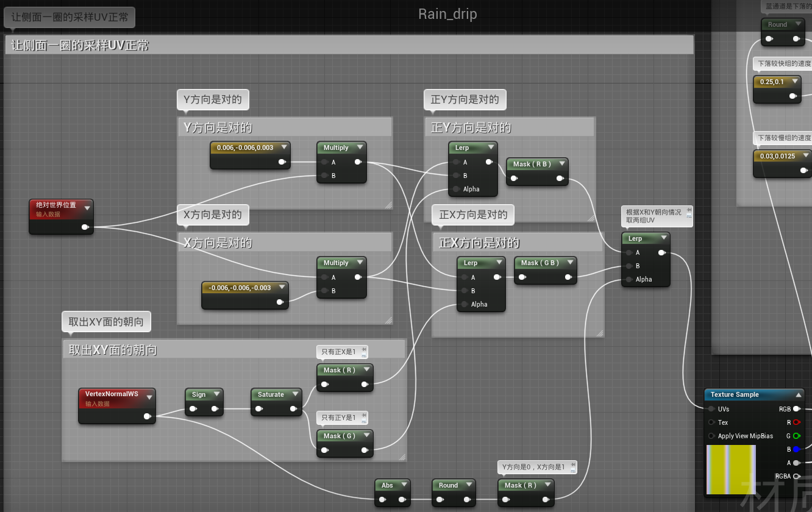Viewport: 812px width, 512px height.
Task: Click input pin of Sign node
Action: coord(193,409)
